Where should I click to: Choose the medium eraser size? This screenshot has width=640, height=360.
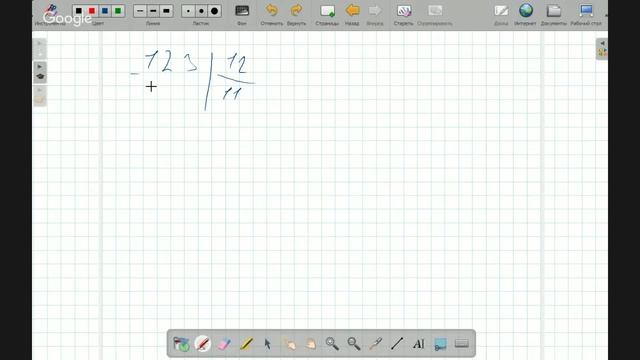tap(201, 11)
